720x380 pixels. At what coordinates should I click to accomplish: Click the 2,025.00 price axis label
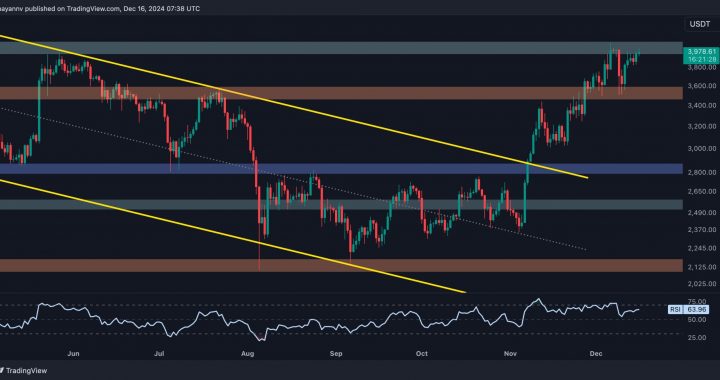[x=701, y=284]
